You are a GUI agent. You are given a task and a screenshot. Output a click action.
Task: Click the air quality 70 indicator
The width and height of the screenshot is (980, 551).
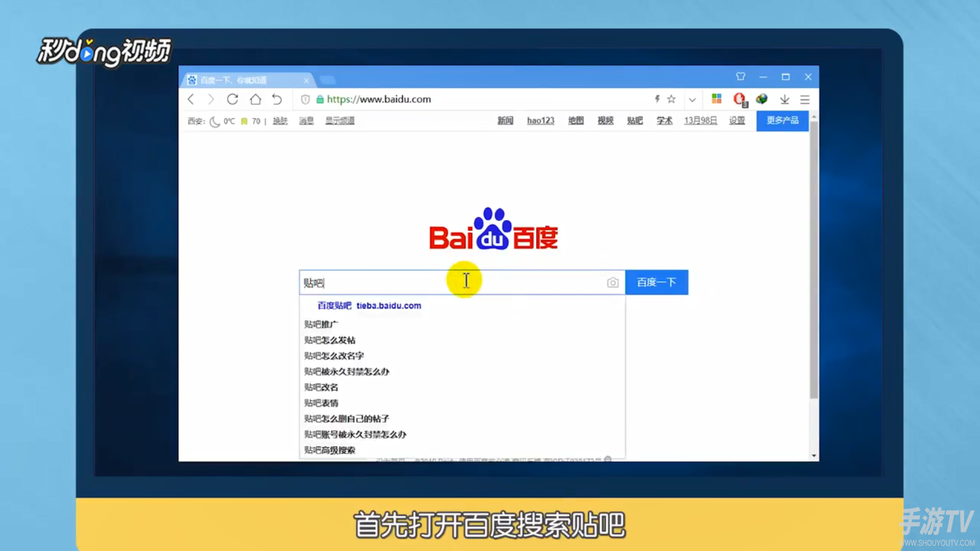251,121
